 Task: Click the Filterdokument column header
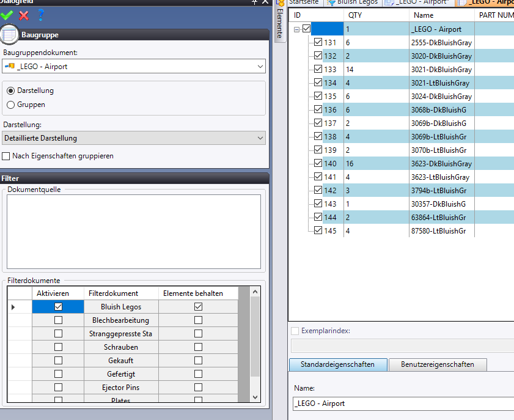(121, 293)
